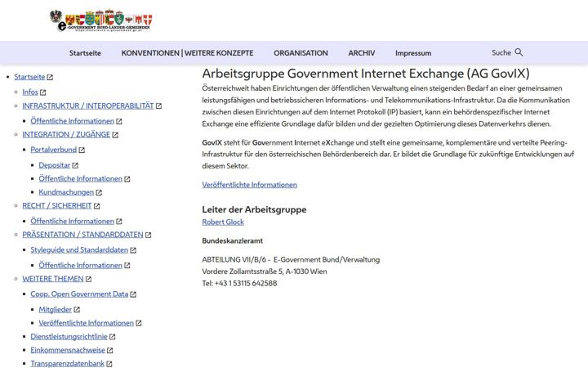Click external-link icon beside PRÄSENTATION / STANDARDDATEN

(148, 235)
